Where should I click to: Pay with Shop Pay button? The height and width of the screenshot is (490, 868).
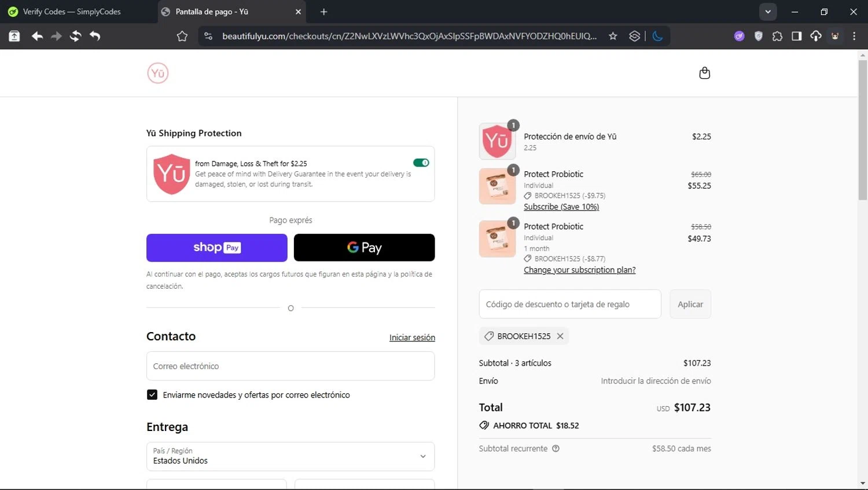(x=216, y=248)
